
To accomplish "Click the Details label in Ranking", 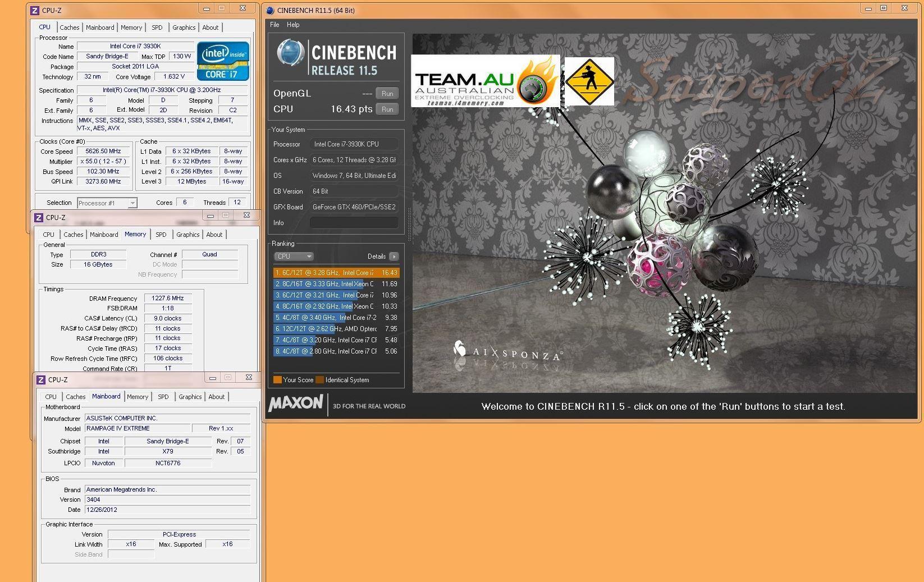I will point(377,256).
